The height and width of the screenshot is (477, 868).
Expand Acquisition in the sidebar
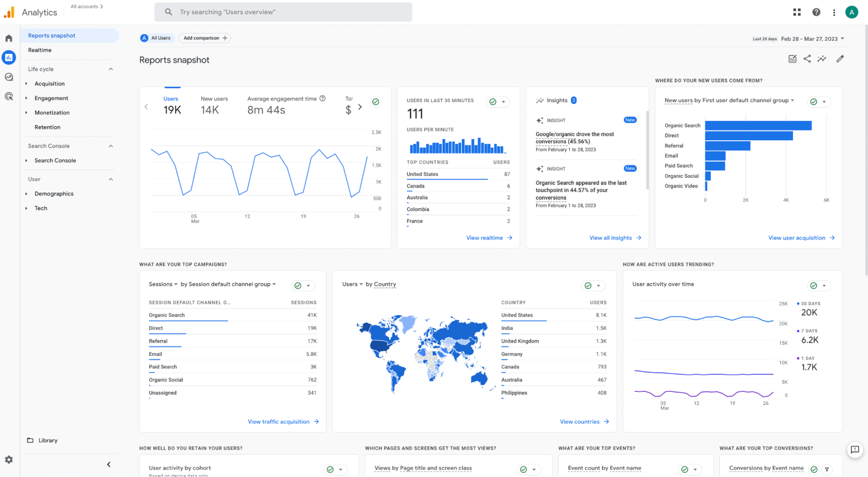(50, 83)
